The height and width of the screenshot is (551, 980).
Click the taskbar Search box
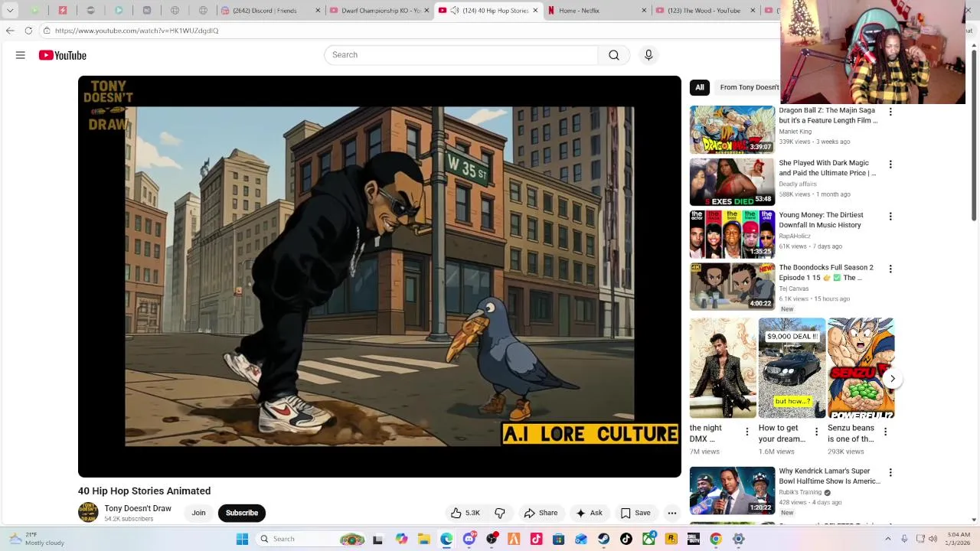311,539
